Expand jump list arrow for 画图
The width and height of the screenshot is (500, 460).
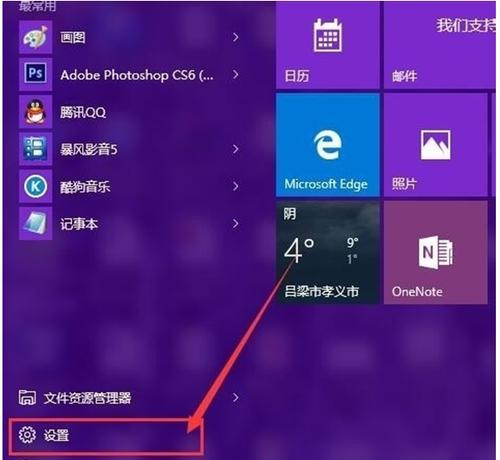(236, 37)
